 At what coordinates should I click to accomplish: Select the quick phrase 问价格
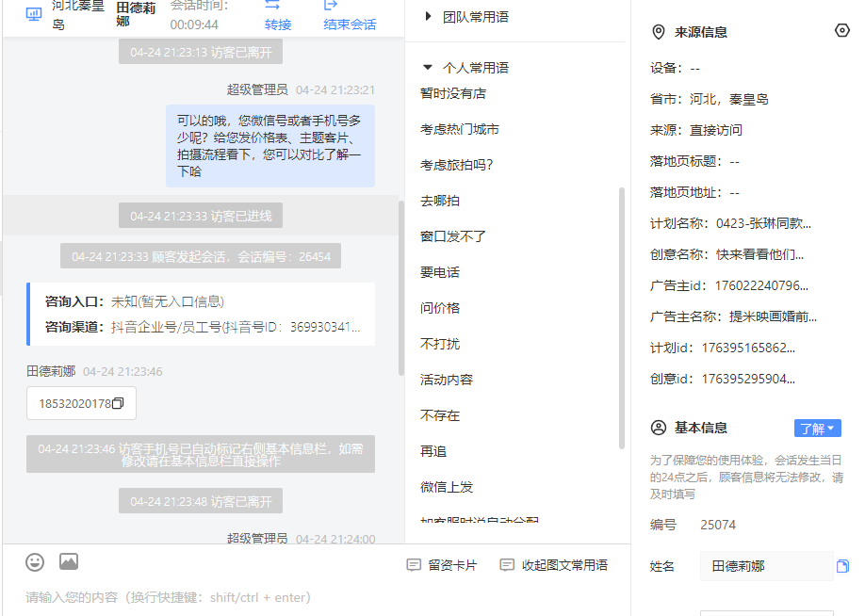[x=440, y=308]
